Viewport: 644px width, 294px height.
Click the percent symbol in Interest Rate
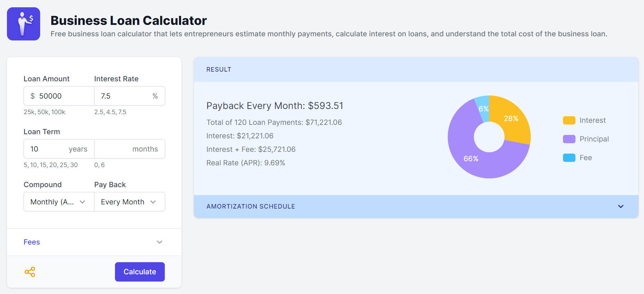click(x=155, y=96)
